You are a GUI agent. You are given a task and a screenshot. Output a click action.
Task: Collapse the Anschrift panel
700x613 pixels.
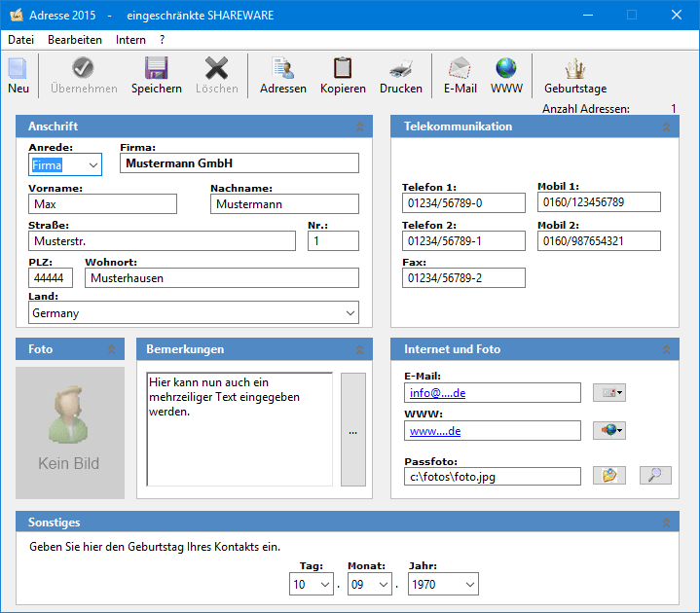click(x=359, y=126)
